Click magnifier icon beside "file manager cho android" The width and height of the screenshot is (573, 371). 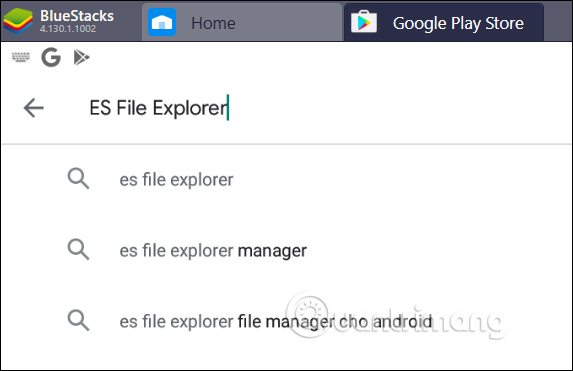point(78,321)
